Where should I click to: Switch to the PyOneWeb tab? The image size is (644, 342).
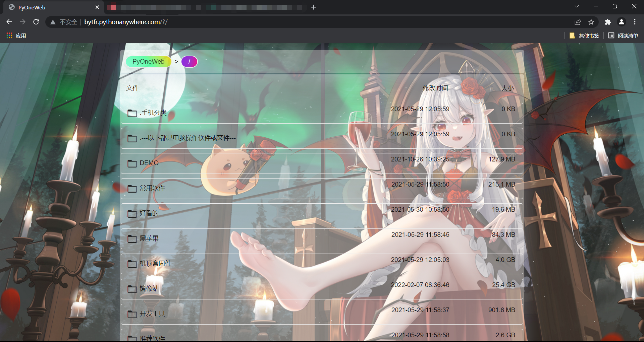(x=54, y=7)
